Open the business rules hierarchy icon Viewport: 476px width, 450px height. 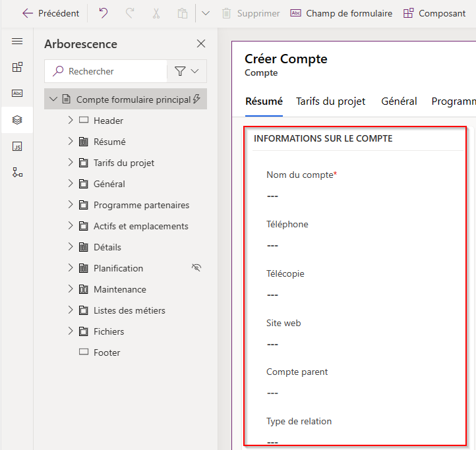point(17,172)
